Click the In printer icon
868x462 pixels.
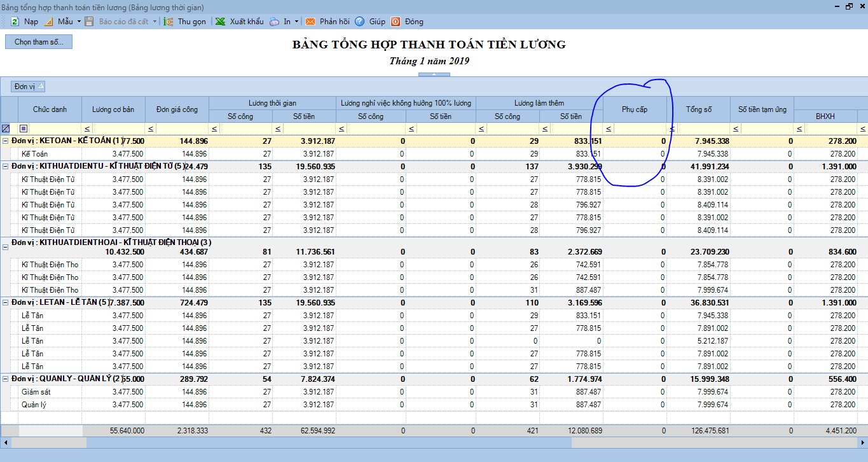[274, 21]
